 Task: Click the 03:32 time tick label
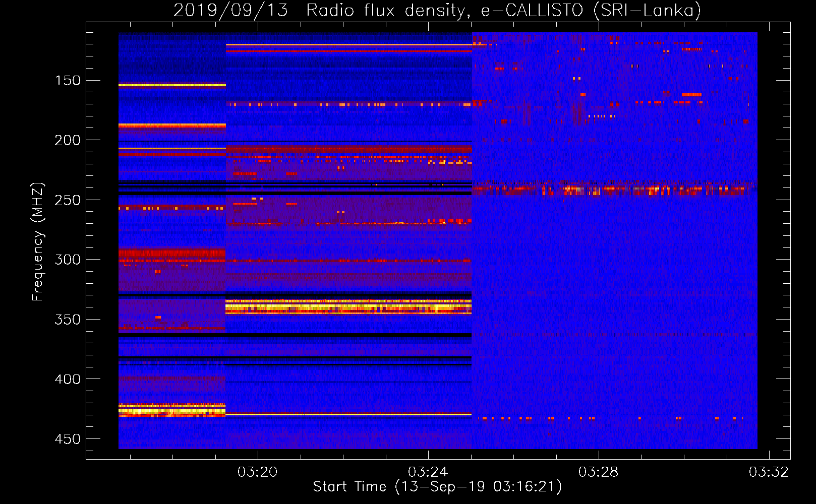click(769, 472)
